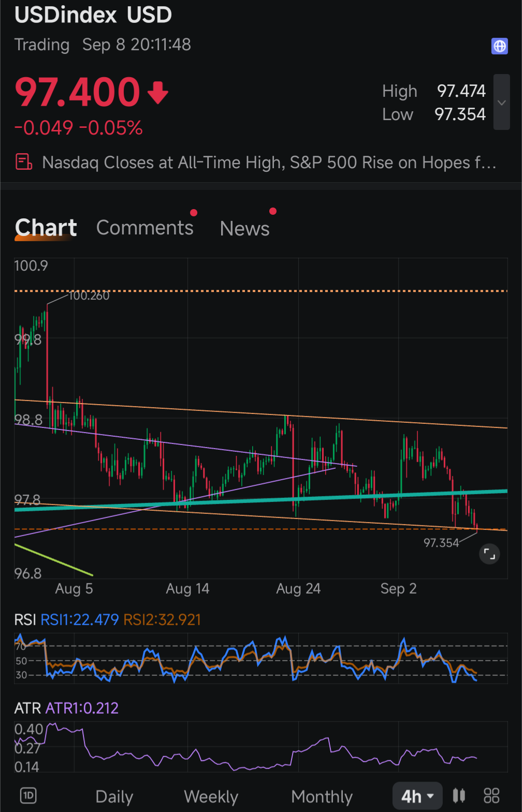Switch to the News tab
522x812 pixels.
pyautogui.click(x=244, y=228)
